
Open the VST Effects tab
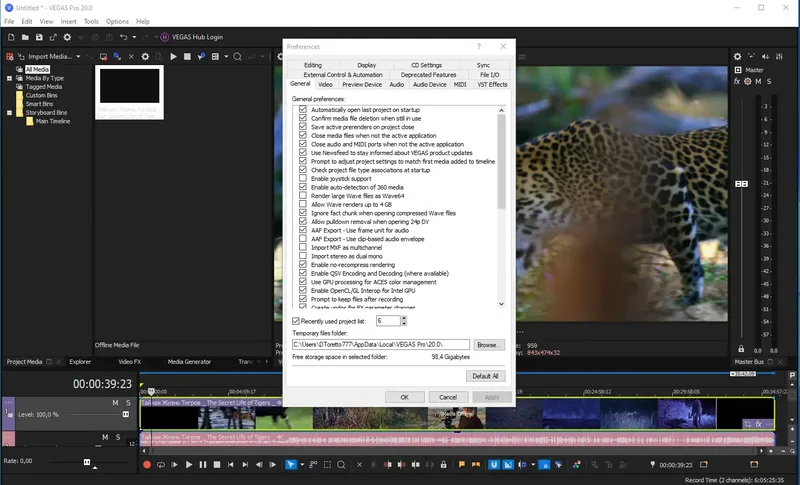click(492, 85)
